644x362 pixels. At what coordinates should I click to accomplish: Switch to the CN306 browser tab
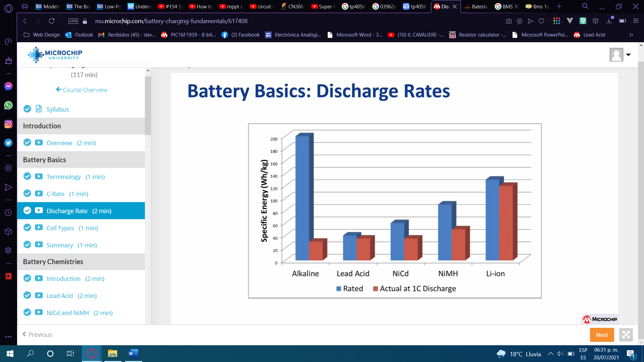(293, 6)
